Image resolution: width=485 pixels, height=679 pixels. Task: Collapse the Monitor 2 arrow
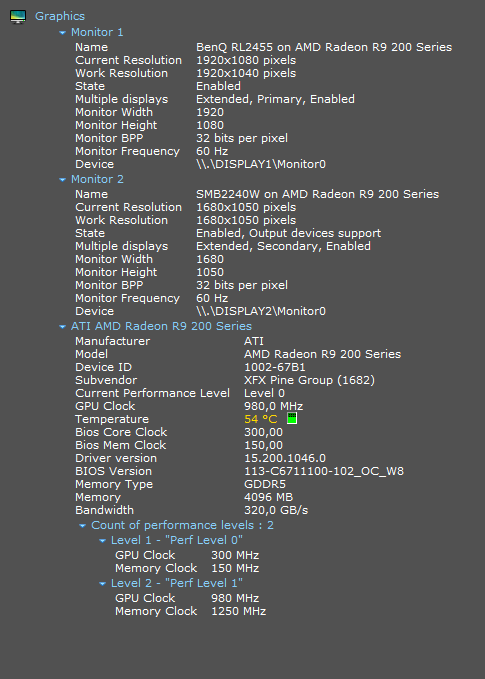click(x=63, y=179)
